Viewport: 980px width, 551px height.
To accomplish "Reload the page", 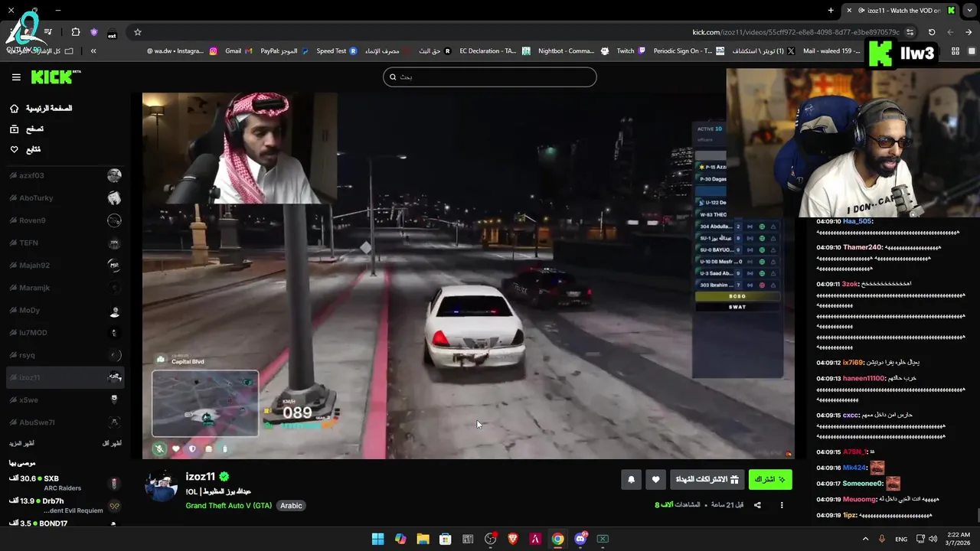I will pyautogui.click(x=932, y=32).
